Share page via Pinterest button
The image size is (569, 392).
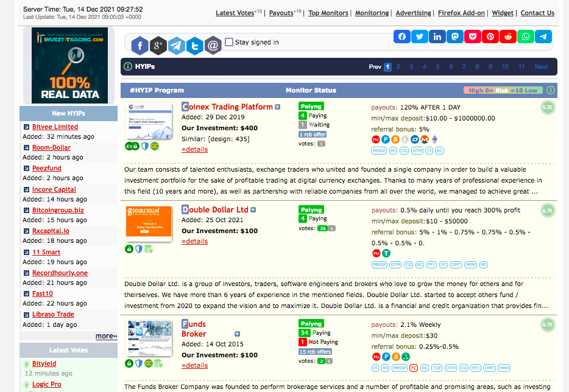490,37
